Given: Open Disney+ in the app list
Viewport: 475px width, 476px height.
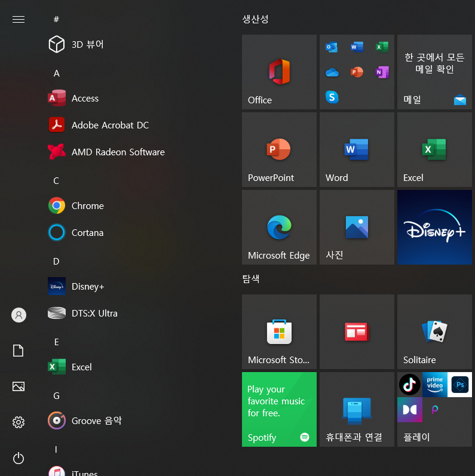Looking at the screenshot, I should tap(76, 286).
